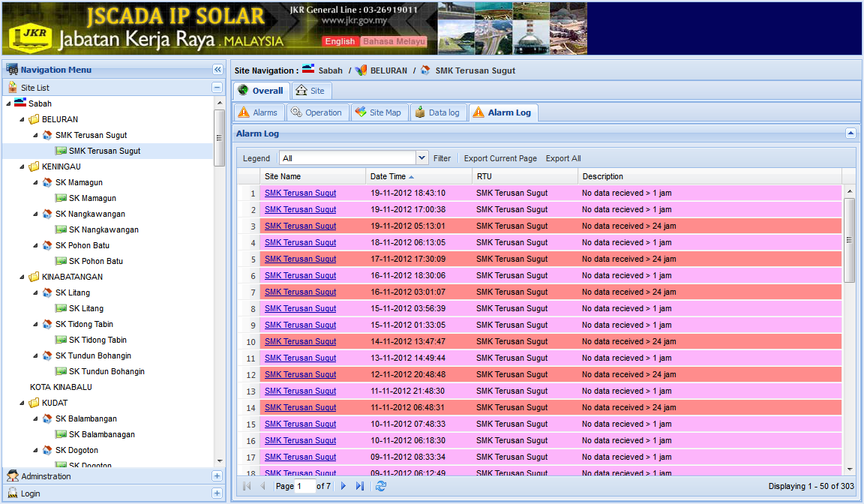This screenshot has height=504, width=864.
Task: Expand the Login panel with the plus button
Action: pos(217,493)
